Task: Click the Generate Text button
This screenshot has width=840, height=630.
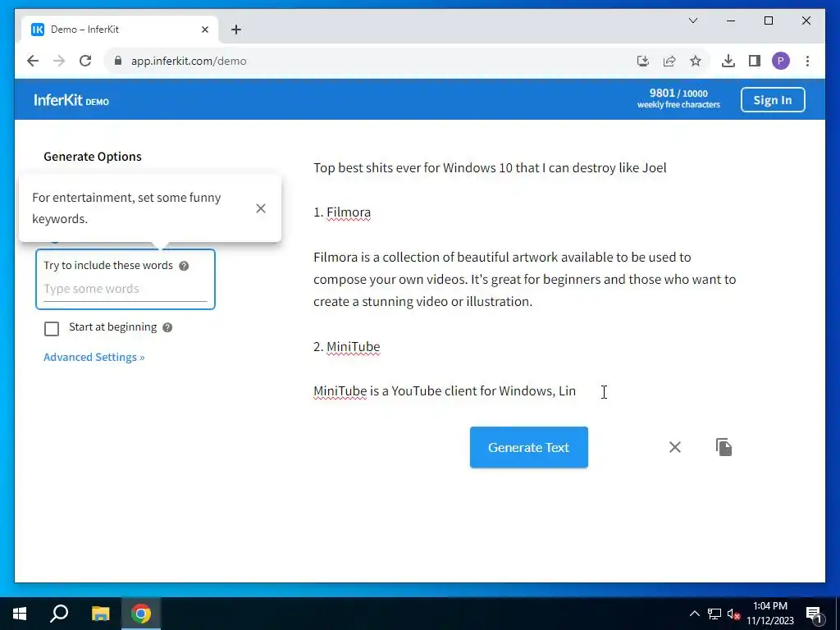Action: [529, 447]
